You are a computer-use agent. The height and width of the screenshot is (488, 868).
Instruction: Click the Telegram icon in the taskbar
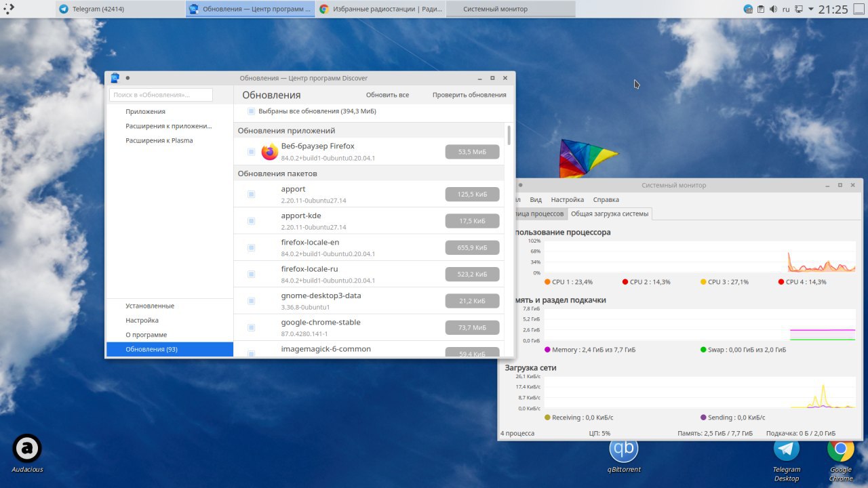[64, 9]
